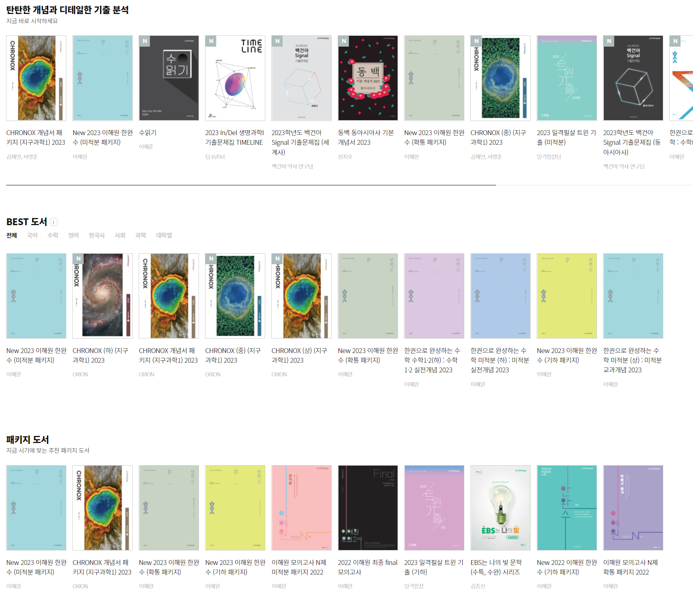Switch to the 한국사 tab
Screen dimensions: 693x616
[x=96, y=235]
